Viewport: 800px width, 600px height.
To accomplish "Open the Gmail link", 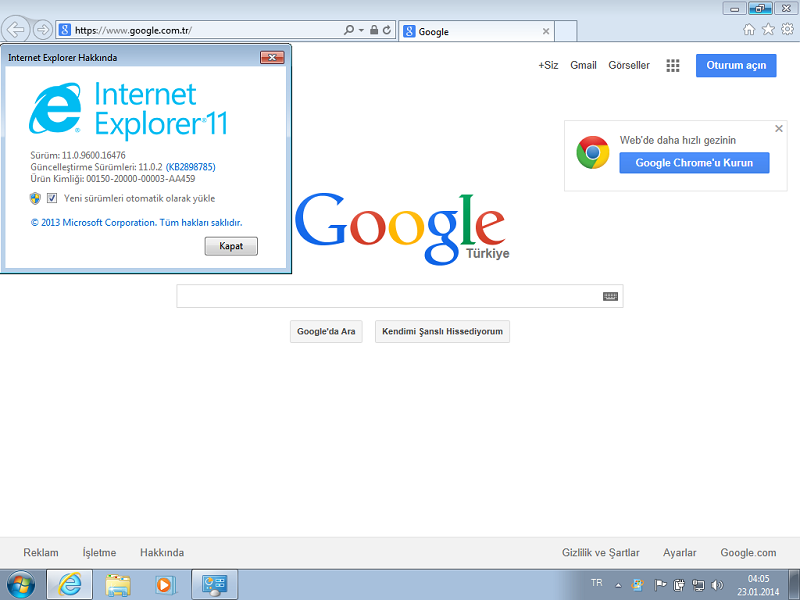I will 583,65.
